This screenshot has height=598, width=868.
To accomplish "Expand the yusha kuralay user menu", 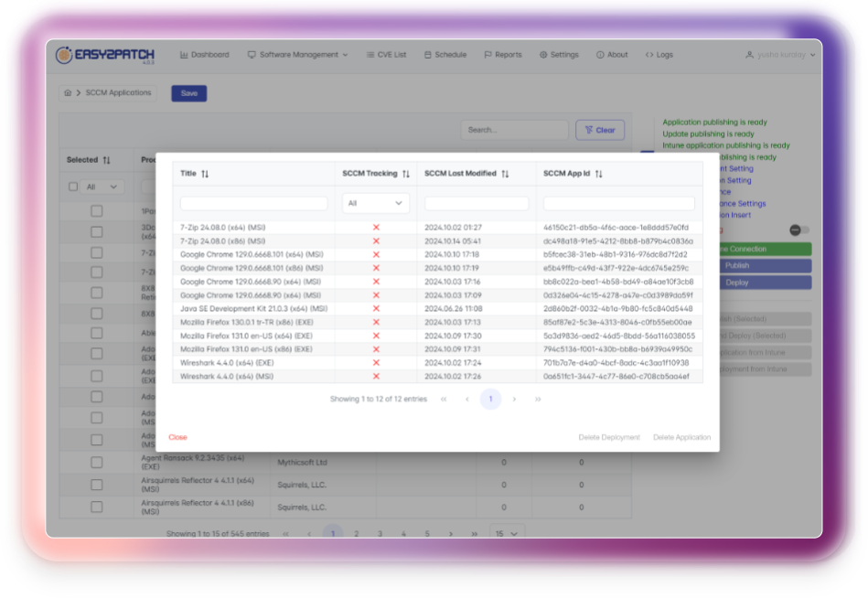I will point(780,55).
